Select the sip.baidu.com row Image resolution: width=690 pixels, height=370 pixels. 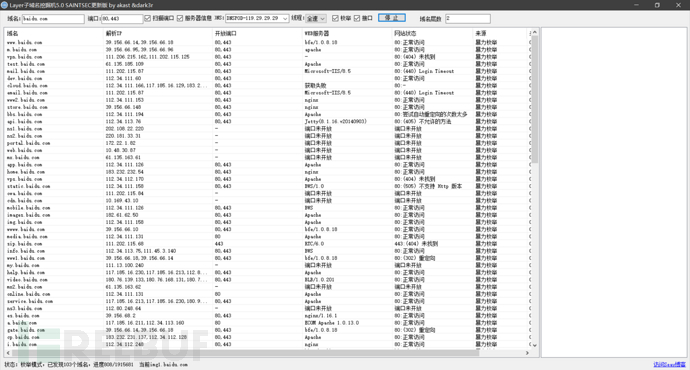pyautogui.click(x=267, y=244)
